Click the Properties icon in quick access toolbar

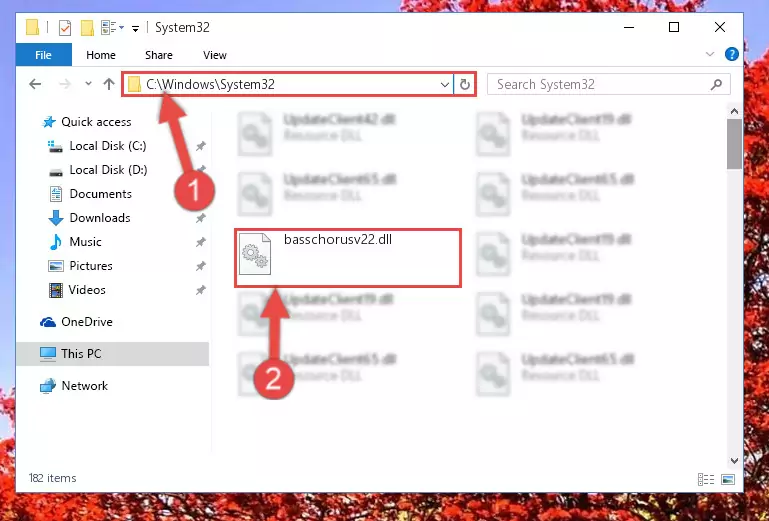coord(65,27)
